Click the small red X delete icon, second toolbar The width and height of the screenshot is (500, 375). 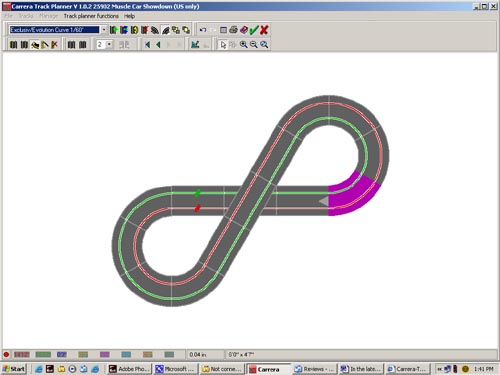(54, 44)
